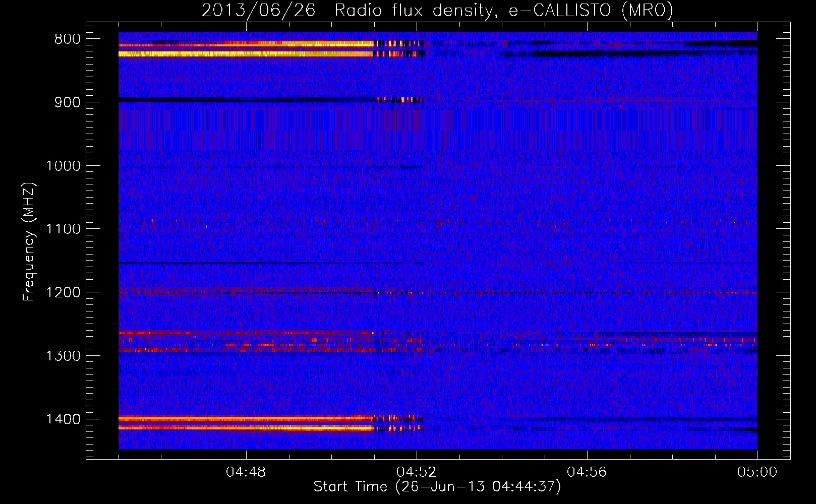Screen dimensions: 816x504
Task: Select the 1300 frequency axis label
Action: click(x=64, y=356)
